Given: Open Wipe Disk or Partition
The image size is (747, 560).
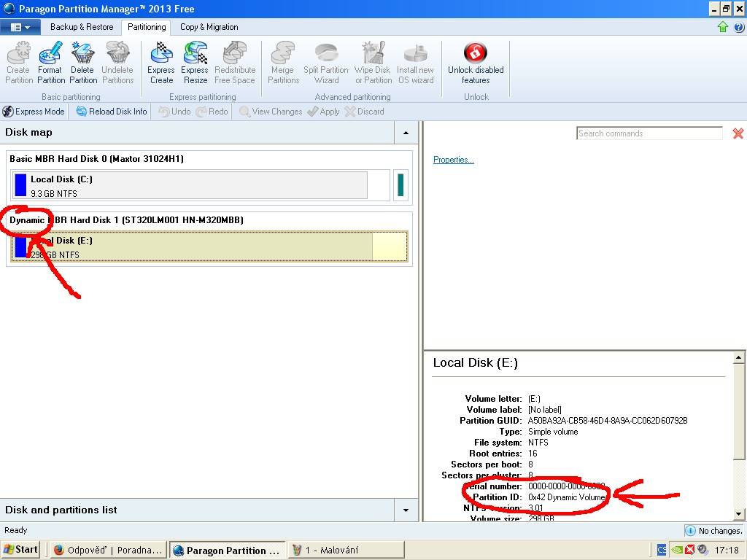Looking at the screenshot, I should click(x=373, y=63).
